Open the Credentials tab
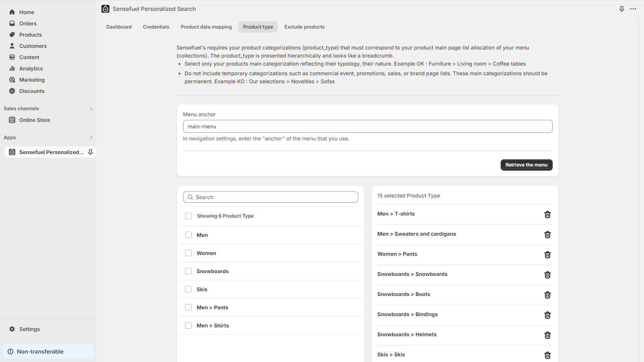This screenshot has height=362, width=644. [x=156, y=27]
